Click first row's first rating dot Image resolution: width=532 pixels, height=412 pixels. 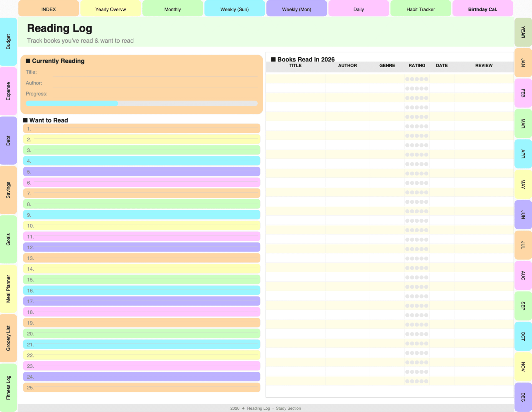[x=407, y=79]
